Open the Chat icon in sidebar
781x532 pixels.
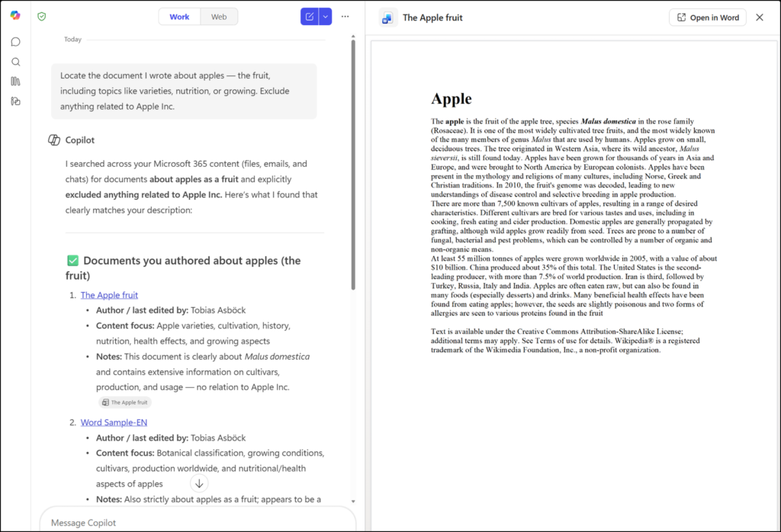point(15,42)
